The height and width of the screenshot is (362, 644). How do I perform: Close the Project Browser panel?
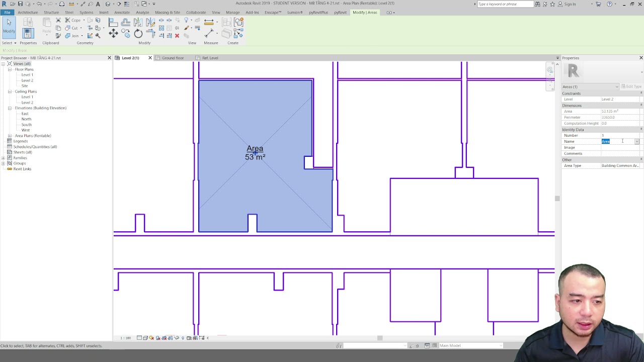click(x=109, y=58)
